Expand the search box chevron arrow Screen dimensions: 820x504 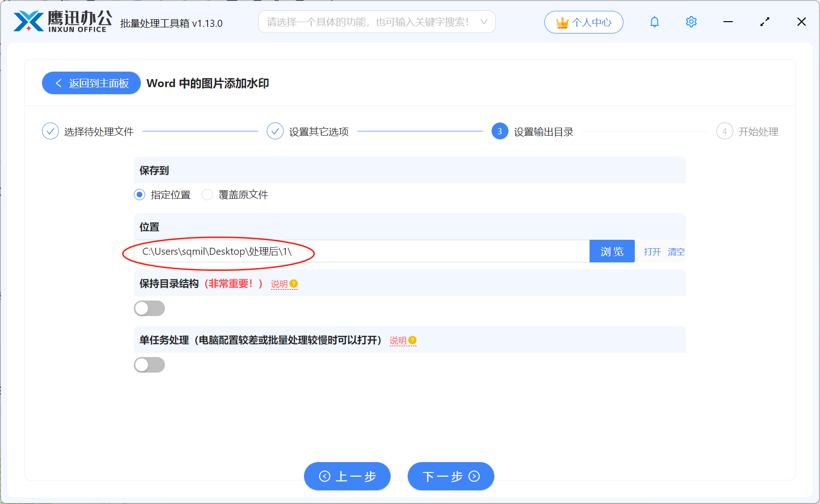coord(484,22)
